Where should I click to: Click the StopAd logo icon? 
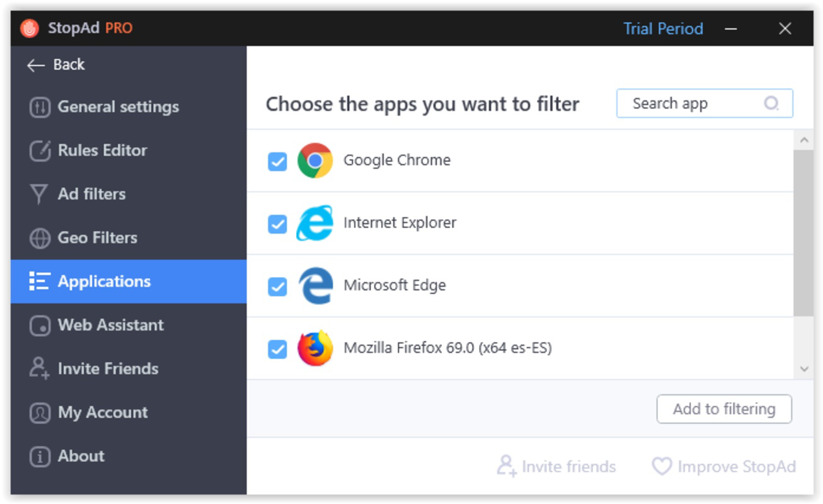pyautogui.click(x=29, y=28)
